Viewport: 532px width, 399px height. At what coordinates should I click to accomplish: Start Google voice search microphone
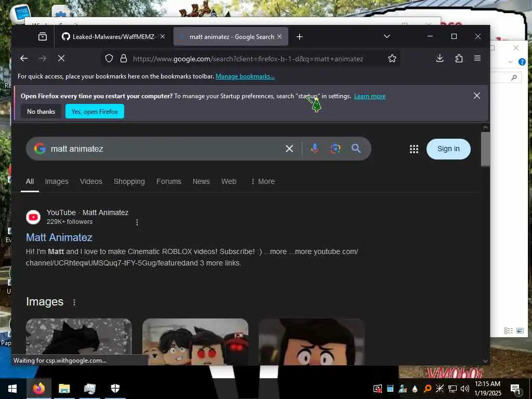click(x=314, y=148)
